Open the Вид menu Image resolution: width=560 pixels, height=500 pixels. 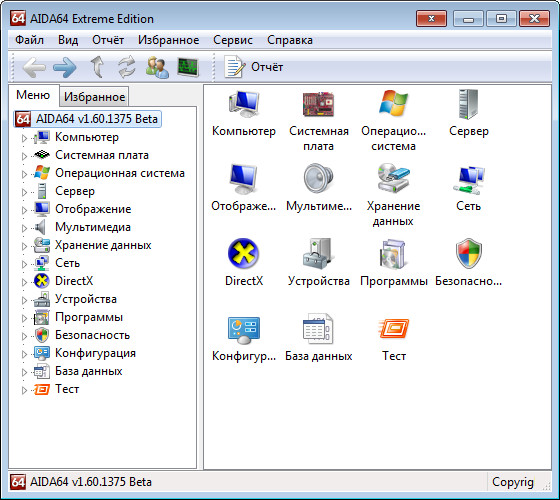click(68, 40)
